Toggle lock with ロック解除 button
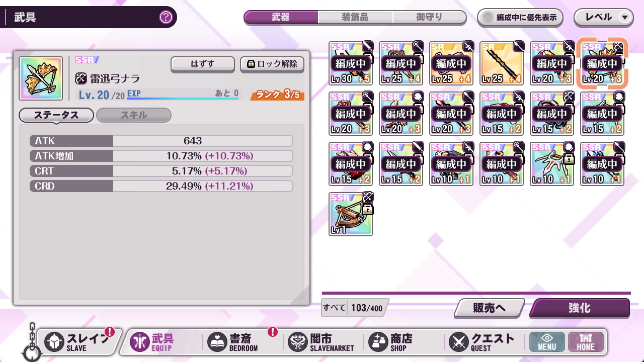 pyautogui.click(x=272, y=64)
